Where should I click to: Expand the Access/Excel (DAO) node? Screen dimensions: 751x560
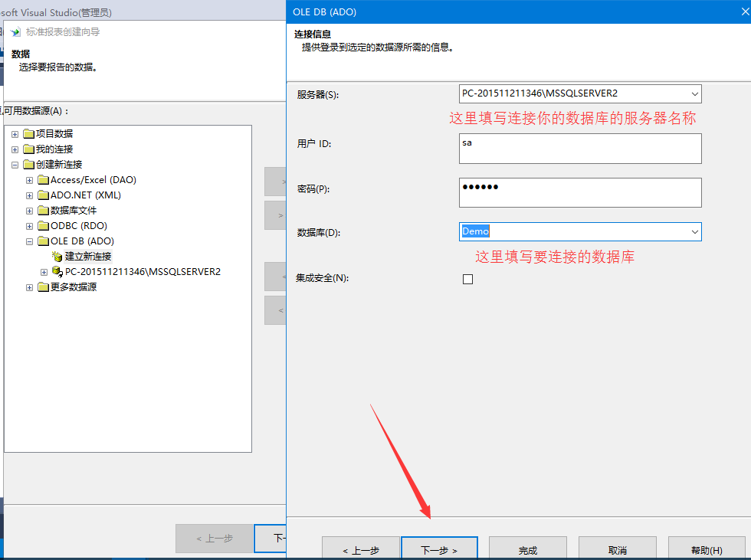(x=29, y=180)
